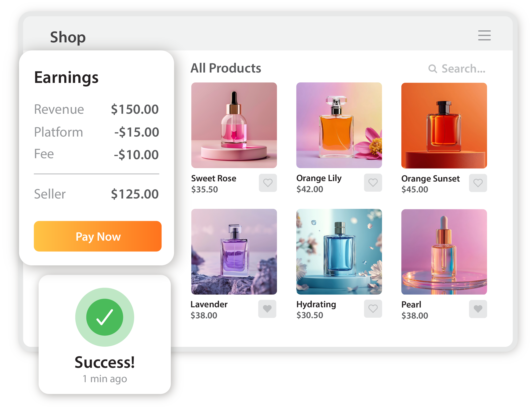Select the Pearl serum thumbnail
Image resolution: width=532 pixels, height=409 pixels.
pyautogui.click(x=444, y=252)
